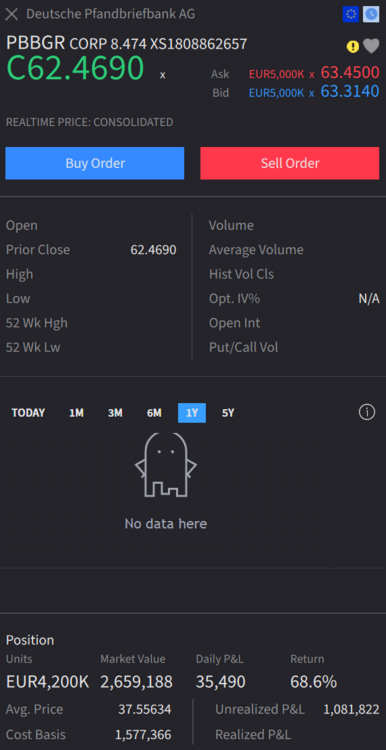386x750 pixels.
Task: Click the Sell Order button
Action: coord(290,163)
